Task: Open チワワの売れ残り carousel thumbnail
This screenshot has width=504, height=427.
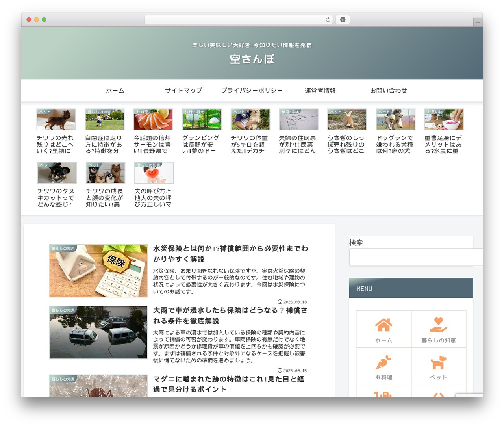Action: pos(56,119)
